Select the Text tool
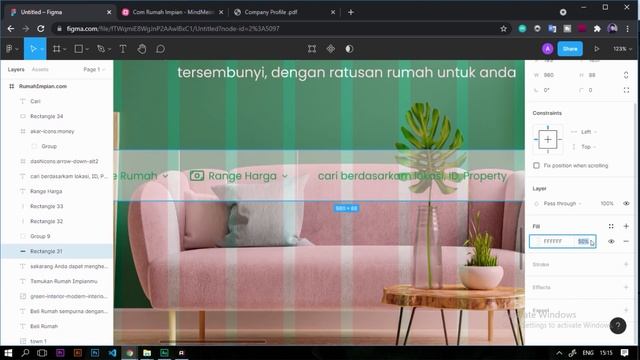640x360 pixels. point(122,49)
